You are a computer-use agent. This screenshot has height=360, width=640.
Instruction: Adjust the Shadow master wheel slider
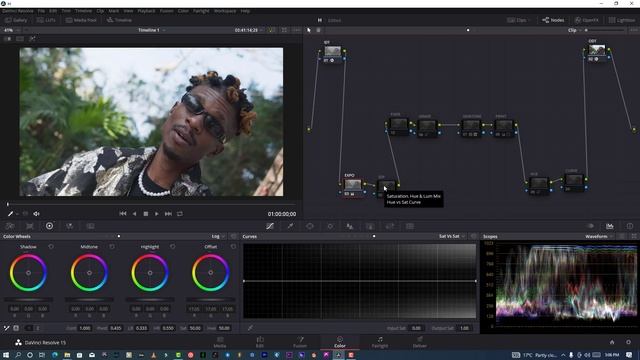[29, 300]
